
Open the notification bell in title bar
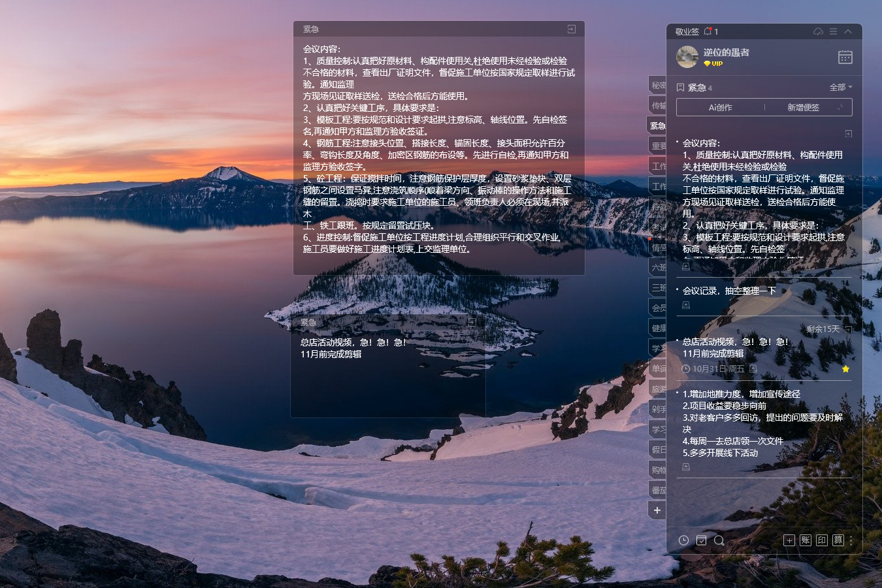pos(708,31)
